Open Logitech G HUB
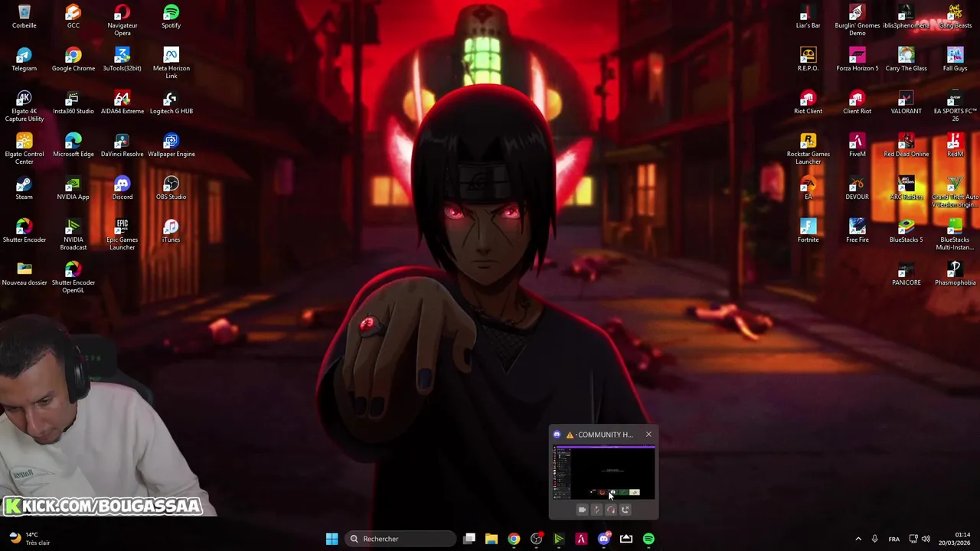Image resolution: width=980 pixels, height=551 pixels. (171, 103)
